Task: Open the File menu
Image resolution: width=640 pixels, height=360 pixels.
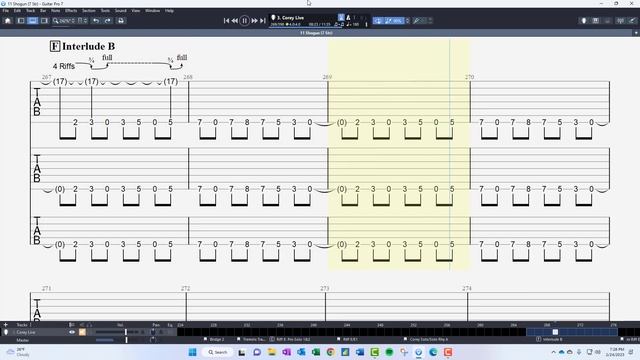Action: [x=6, y=11]
